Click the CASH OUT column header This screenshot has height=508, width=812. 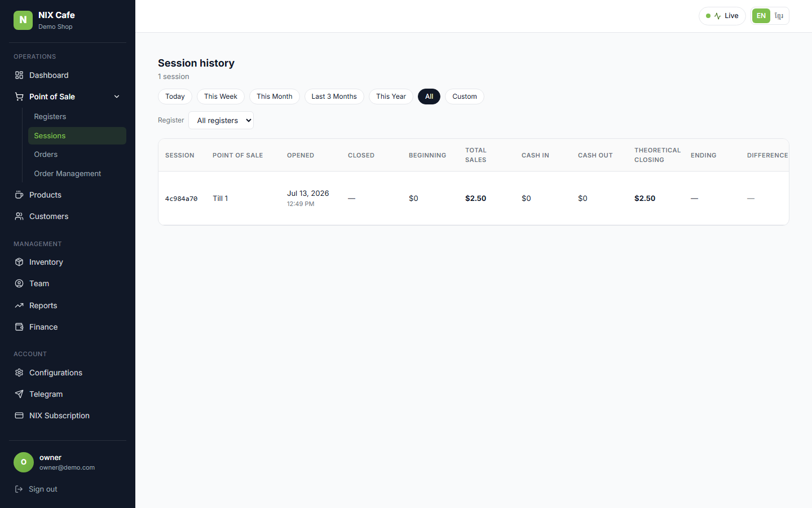pos(595,155)
